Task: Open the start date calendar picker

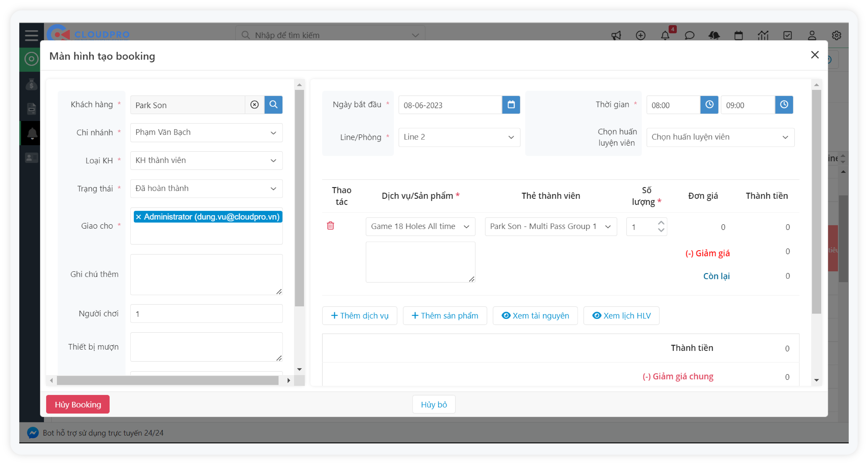Action: [511, 105]
